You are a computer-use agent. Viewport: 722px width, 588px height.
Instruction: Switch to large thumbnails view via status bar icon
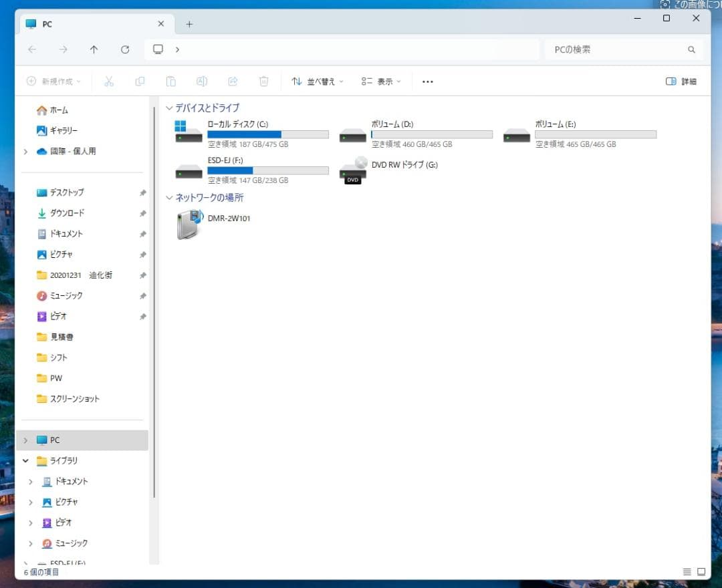(701, 571)
